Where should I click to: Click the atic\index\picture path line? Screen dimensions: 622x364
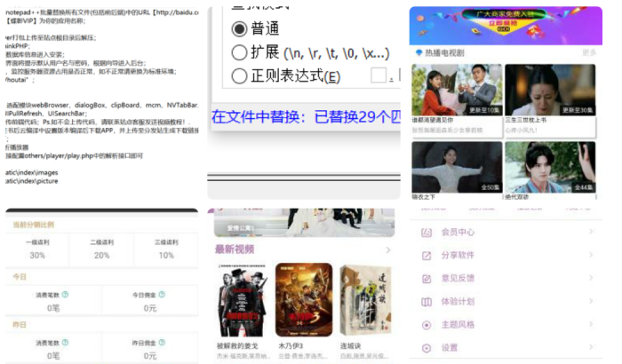(32, 181)
